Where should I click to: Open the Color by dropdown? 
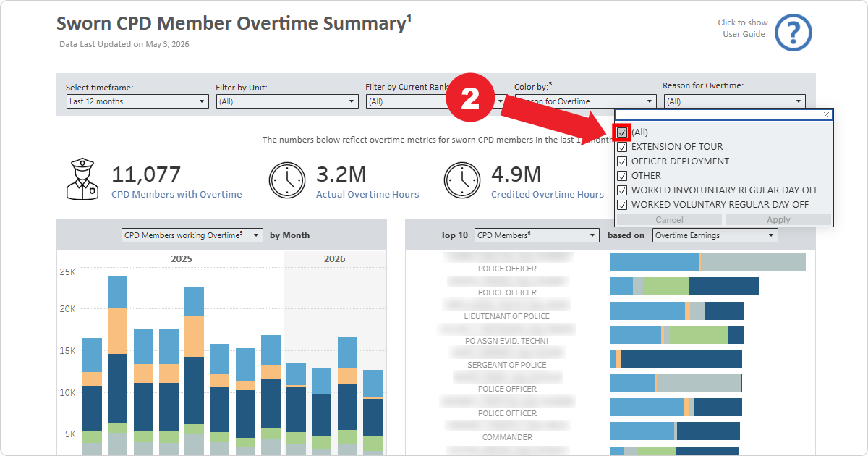(x=584, y=101)
